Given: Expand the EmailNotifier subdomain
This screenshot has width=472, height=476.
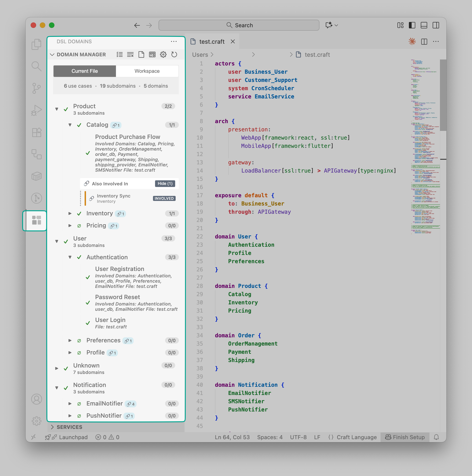Looking at the screenshot, I should [70, 403].
